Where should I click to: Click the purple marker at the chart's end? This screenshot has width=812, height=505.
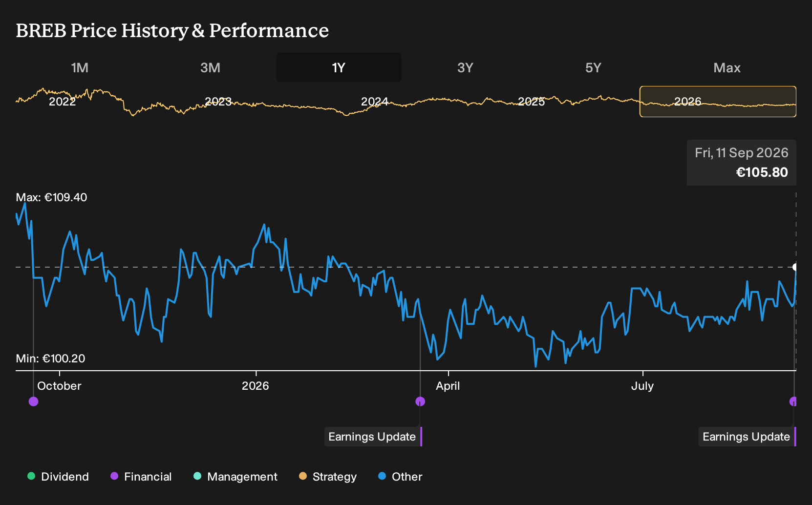793,401
